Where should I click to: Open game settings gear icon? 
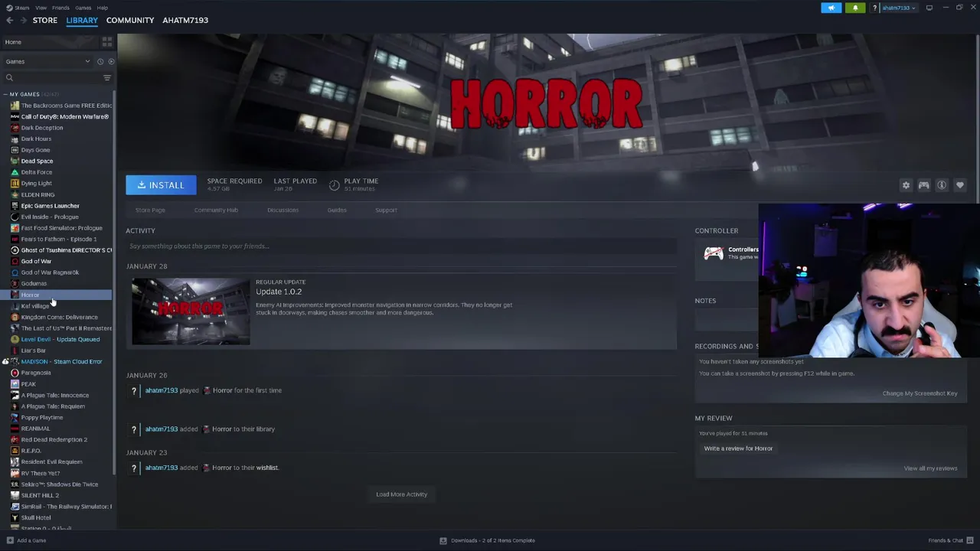coord(906,185)
